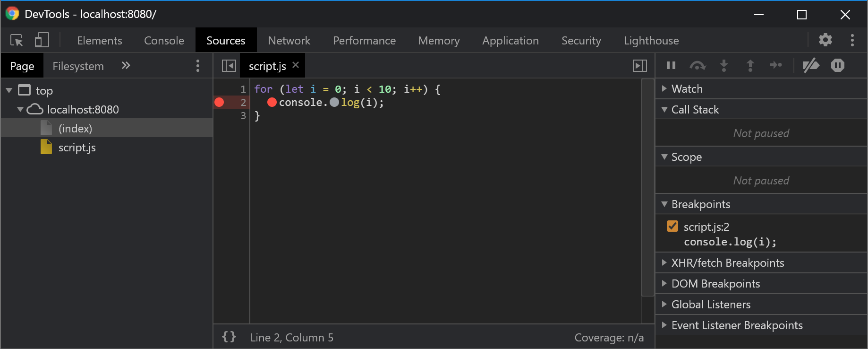Hide the navigator sidebar panel
868x349 pixels.
229,66
